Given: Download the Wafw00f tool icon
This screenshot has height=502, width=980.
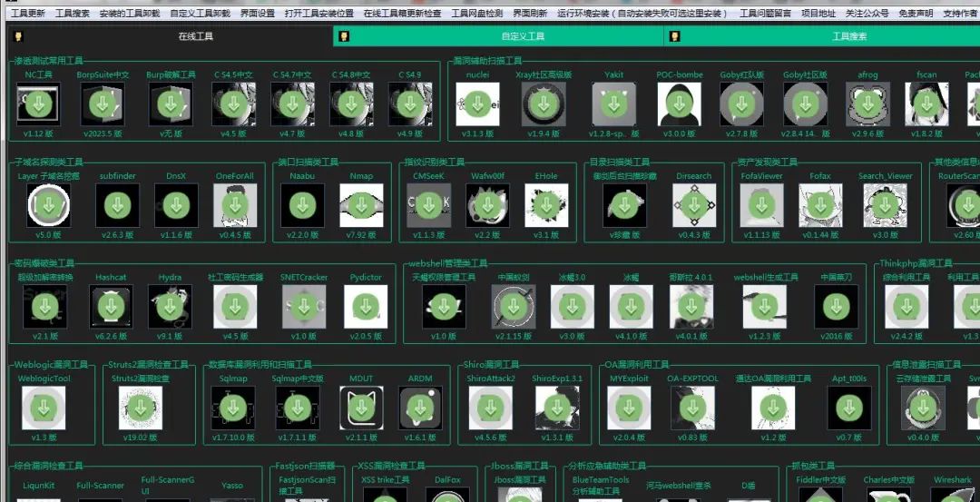Looking at the screenshot, I should point(487,205).
